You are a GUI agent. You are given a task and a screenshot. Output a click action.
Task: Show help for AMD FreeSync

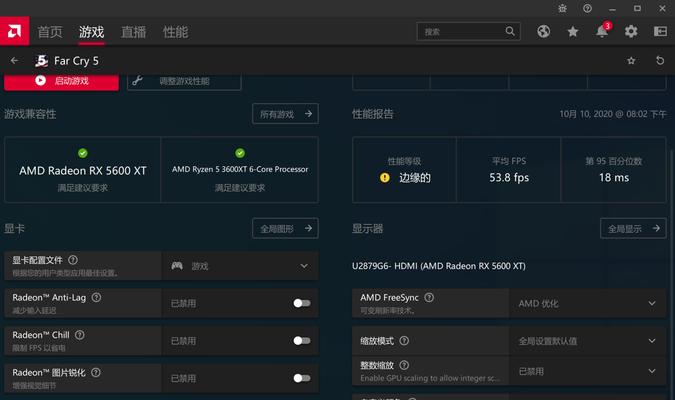(429, 297)
